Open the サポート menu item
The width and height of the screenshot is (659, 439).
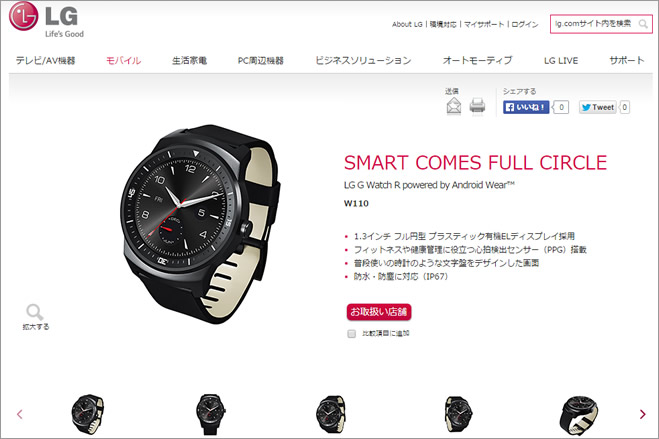pos(627,60)
